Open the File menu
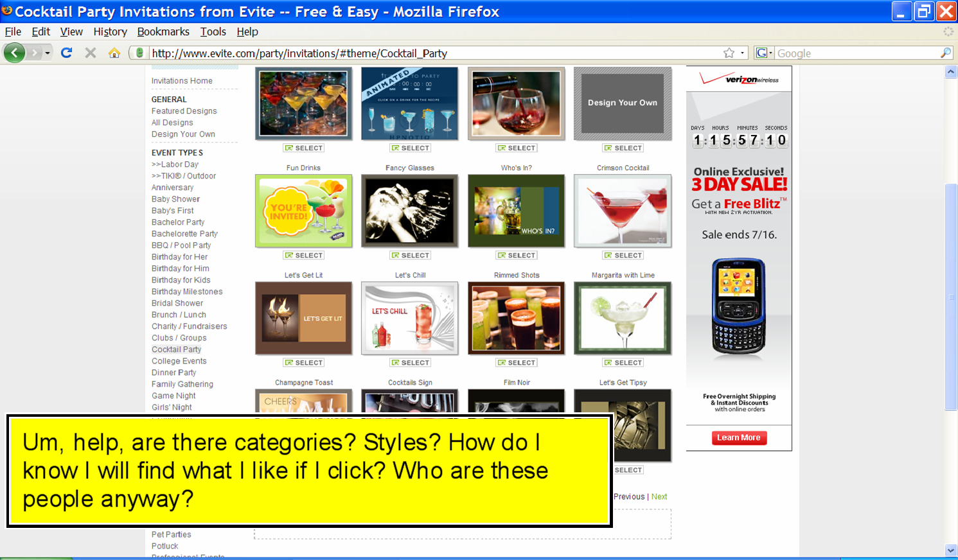The width and height of the screenshot is (958, 560). pos(13,31)
